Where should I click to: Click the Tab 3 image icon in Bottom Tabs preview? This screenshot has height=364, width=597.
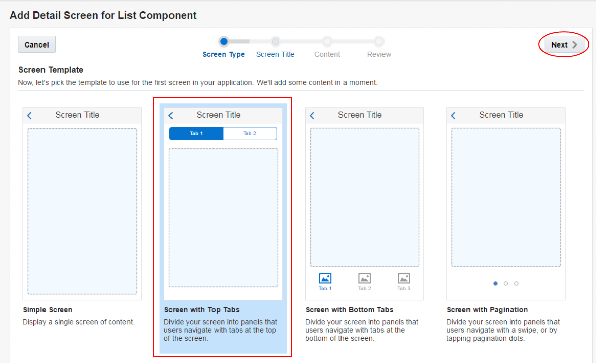[404, 279]
